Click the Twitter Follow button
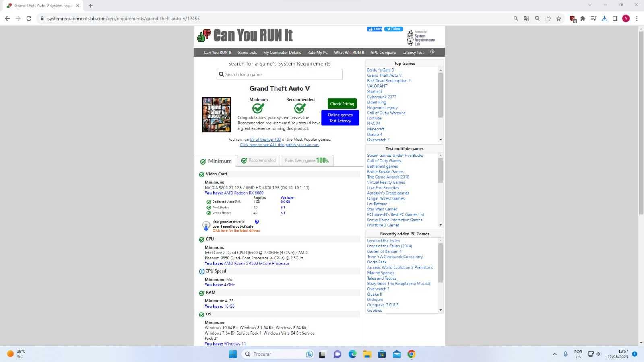 (394, 29)
